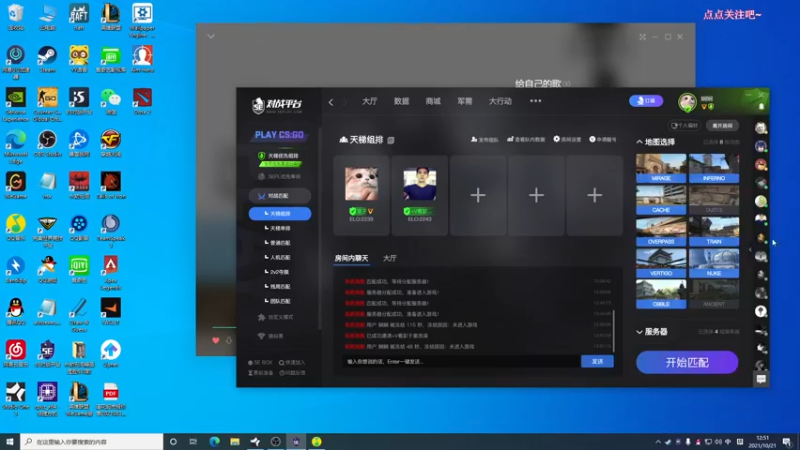Launch Dota 2 from the desktop

tap(142, 101)
